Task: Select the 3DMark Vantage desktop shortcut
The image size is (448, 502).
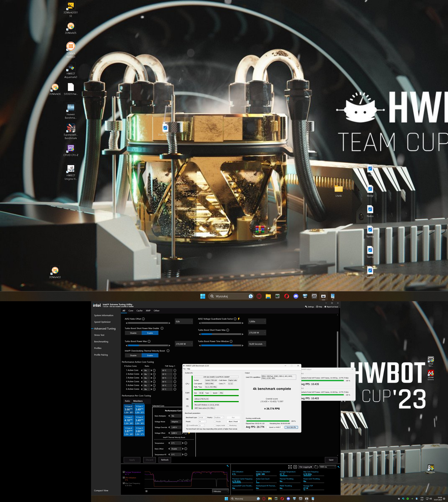Action: pos(71,50)
